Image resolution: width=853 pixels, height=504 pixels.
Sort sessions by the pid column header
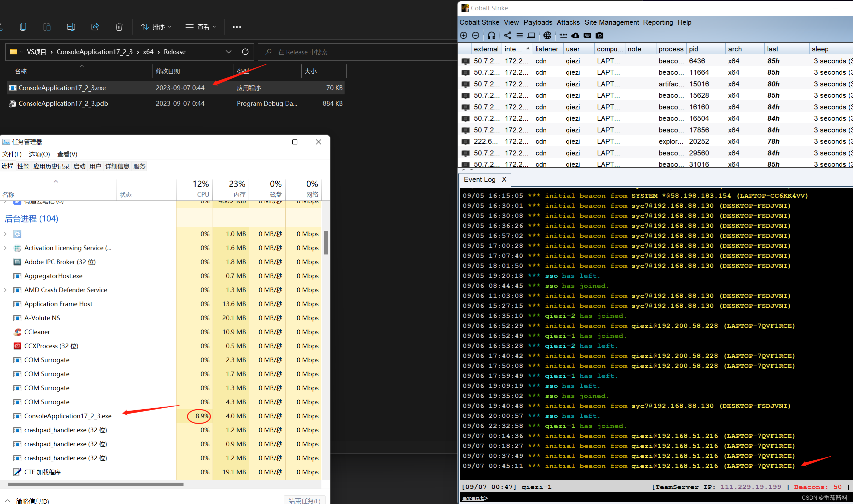pyautogui.click(x=705, y=49)
